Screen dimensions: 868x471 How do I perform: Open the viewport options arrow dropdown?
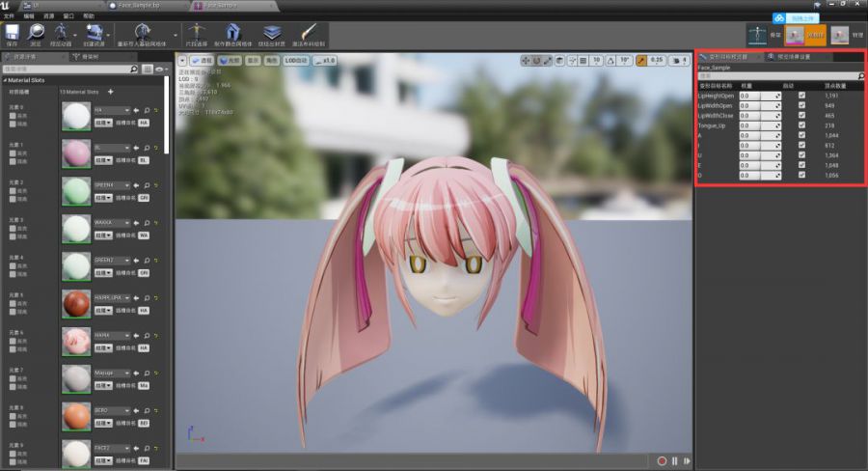coord(182,61)
